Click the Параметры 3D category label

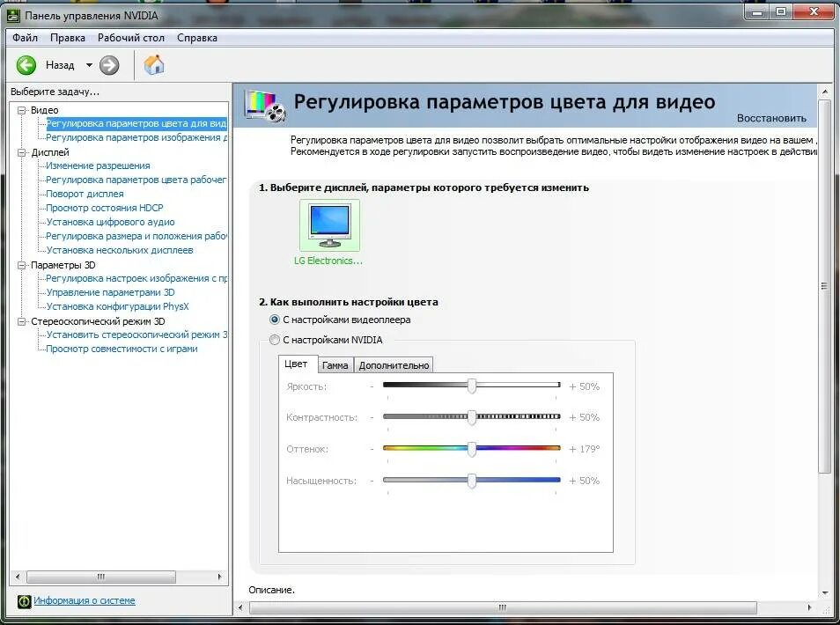click(x=63, y=265)
